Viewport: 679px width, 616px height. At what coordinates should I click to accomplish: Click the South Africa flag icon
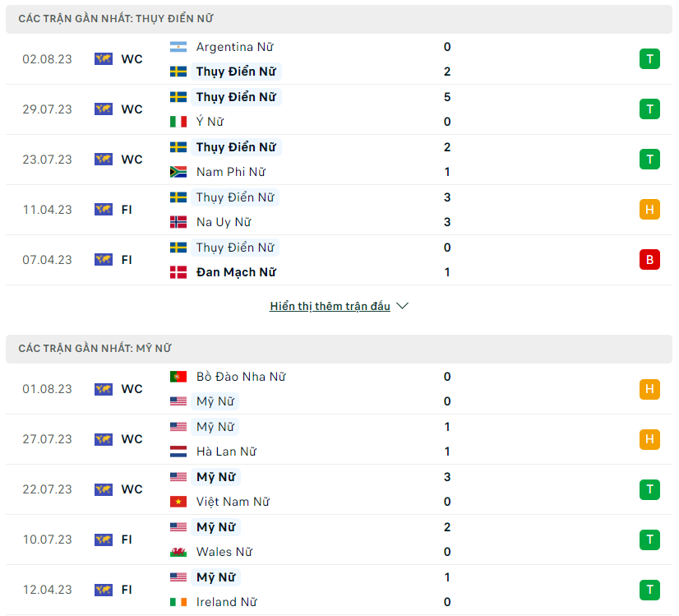178,172
